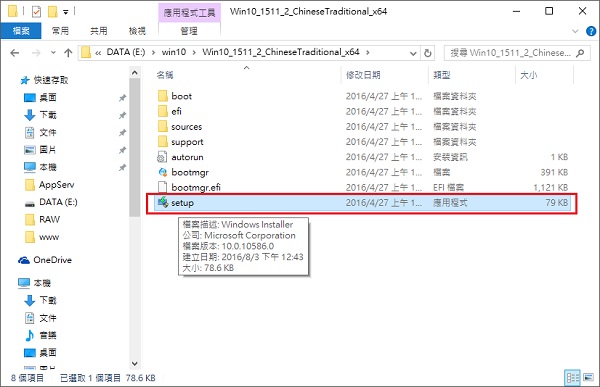Select the bootmgr.efi file icon

pos(163,187)
